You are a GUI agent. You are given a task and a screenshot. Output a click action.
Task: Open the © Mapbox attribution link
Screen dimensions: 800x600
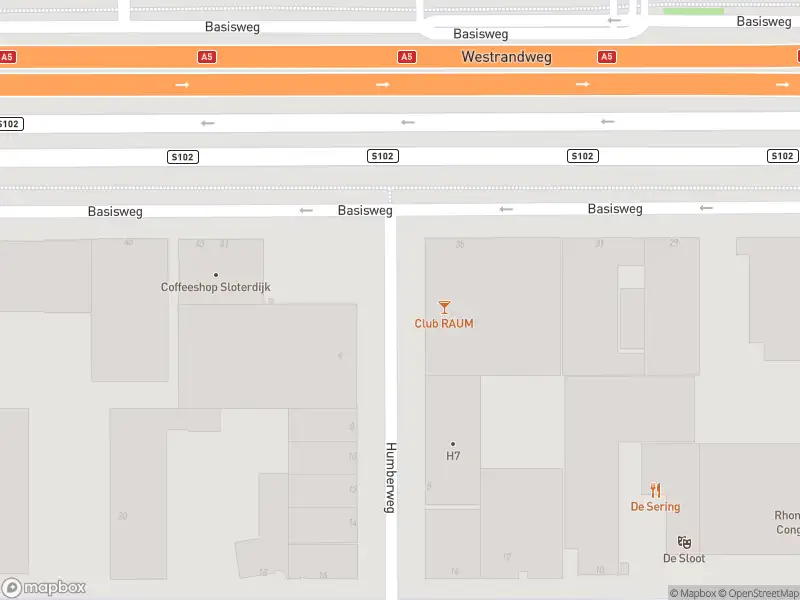point(692,594)
